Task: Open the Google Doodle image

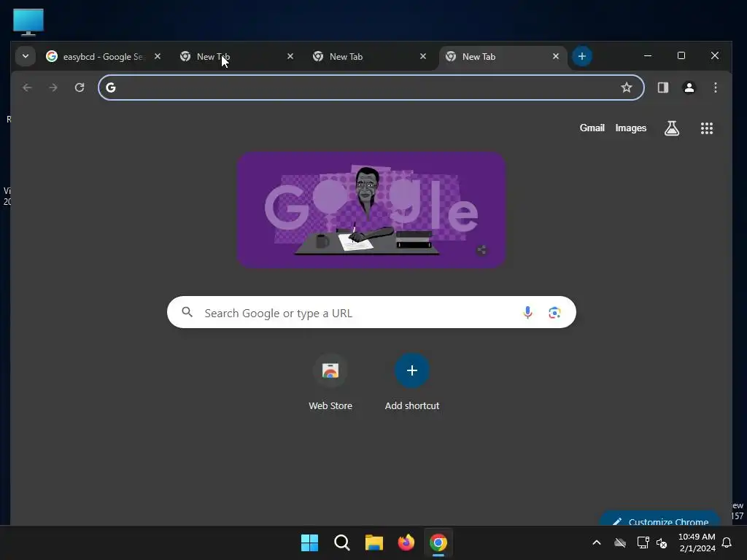Action: coord(371,210)
